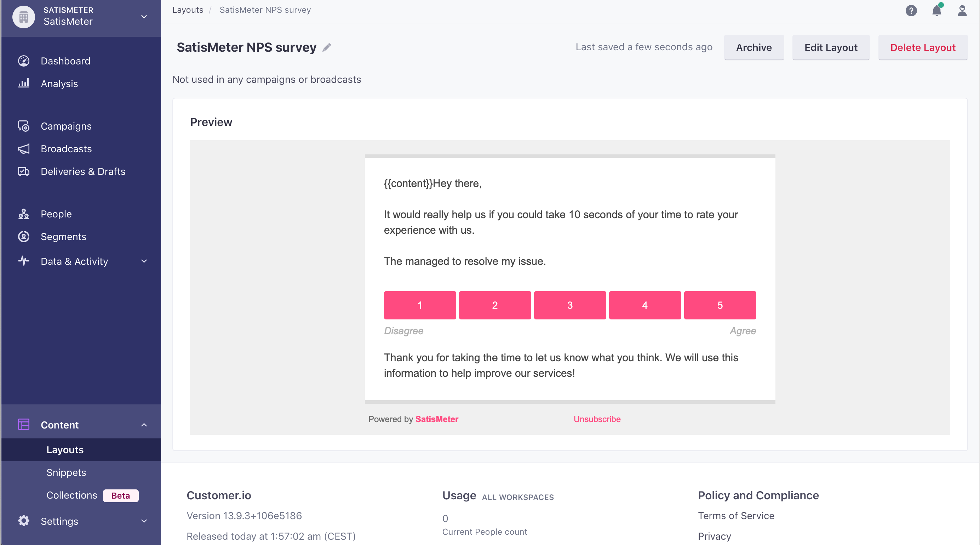Open the user account profile icon

(x=962, y=10)
